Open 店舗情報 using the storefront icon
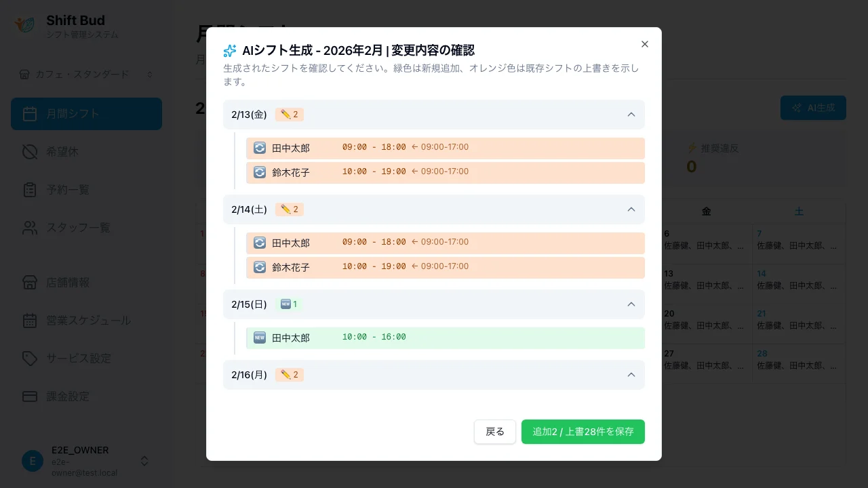868x488 pixels. (30, 283)
